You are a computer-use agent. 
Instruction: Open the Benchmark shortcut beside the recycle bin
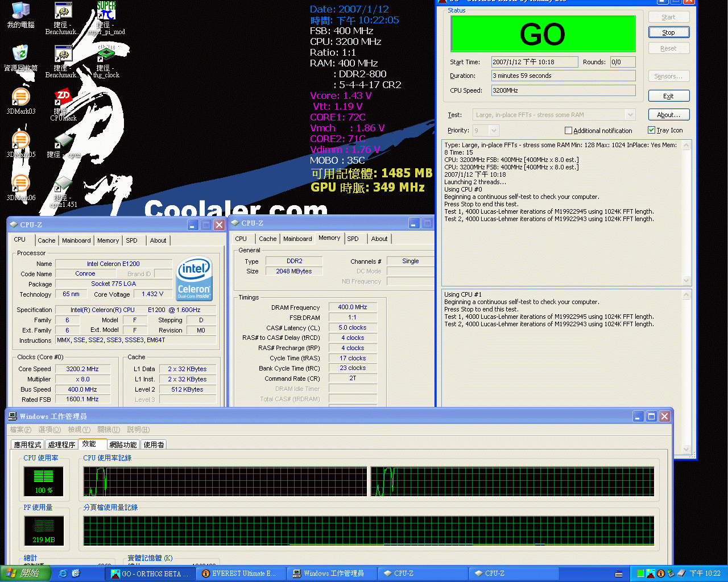click(63, 61)
